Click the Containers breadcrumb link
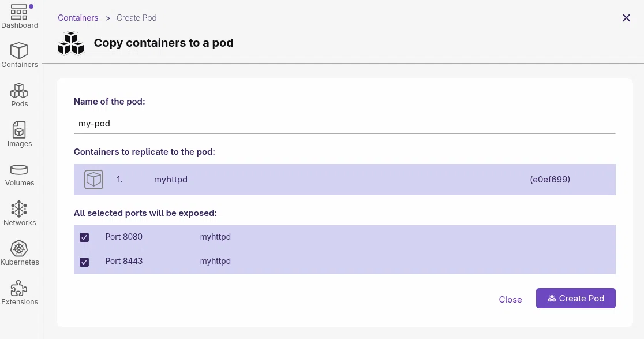This screenshot has width=644, height=339. (78, 18)
